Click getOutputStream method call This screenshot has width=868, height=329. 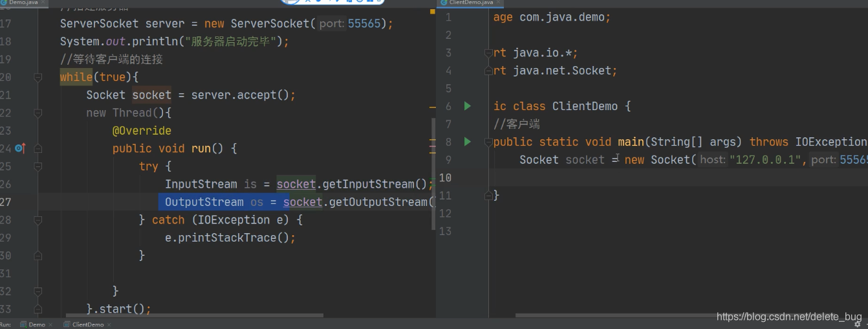(x=378, y=202)
